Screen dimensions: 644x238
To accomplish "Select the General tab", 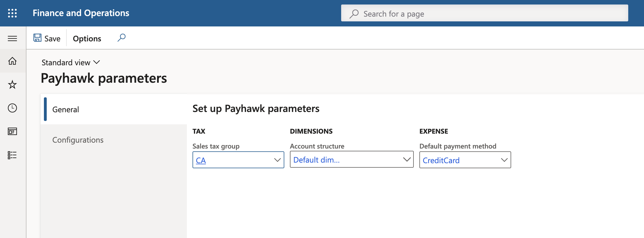I will [114, 109].
